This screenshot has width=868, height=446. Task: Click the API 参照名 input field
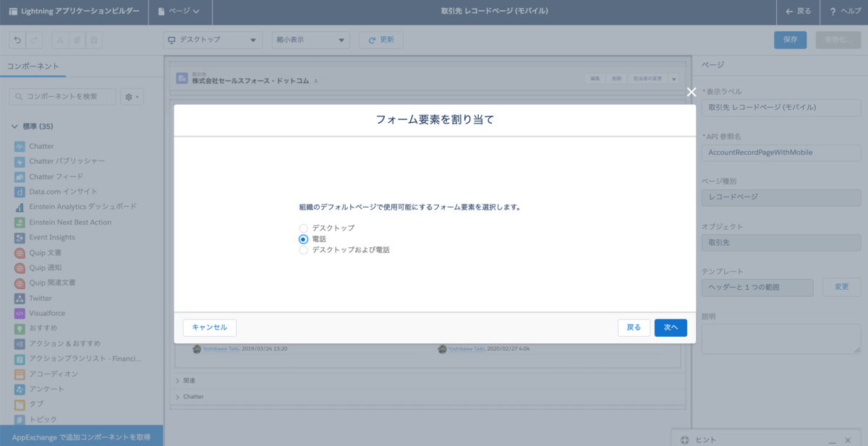(x=781, y=153)
